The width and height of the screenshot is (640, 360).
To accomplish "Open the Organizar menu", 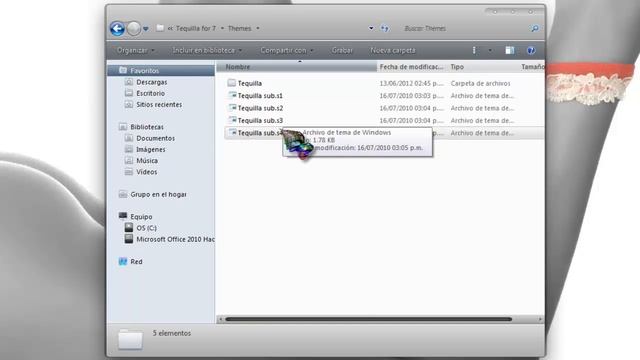I will click(x=136, y=50).
